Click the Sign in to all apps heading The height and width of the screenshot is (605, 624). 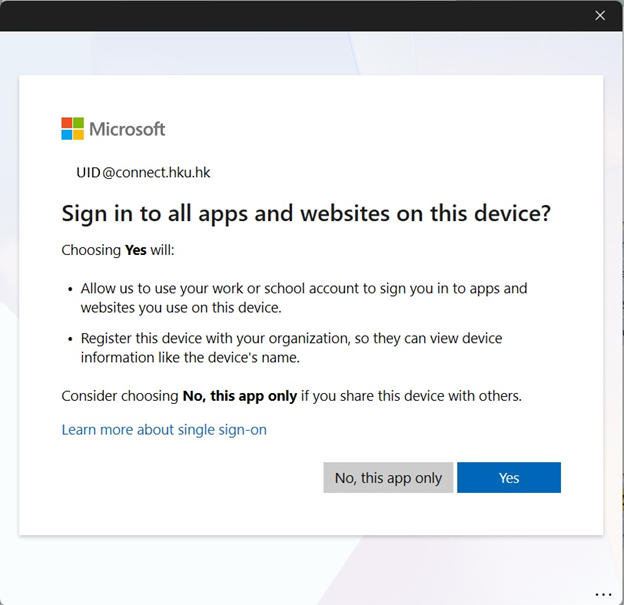tap(306, 213)
